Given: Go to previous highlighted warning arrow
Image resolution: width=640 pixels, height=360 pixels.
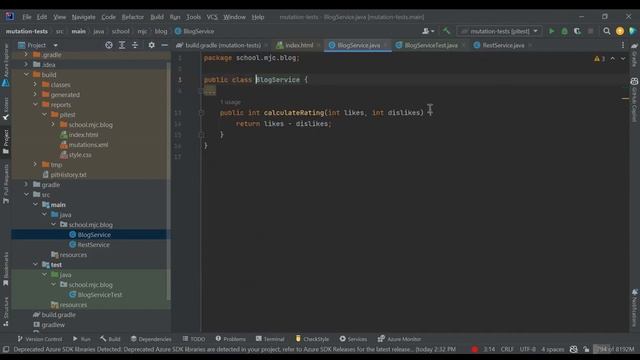Looking at the screenshot, I should click(613, 59).
